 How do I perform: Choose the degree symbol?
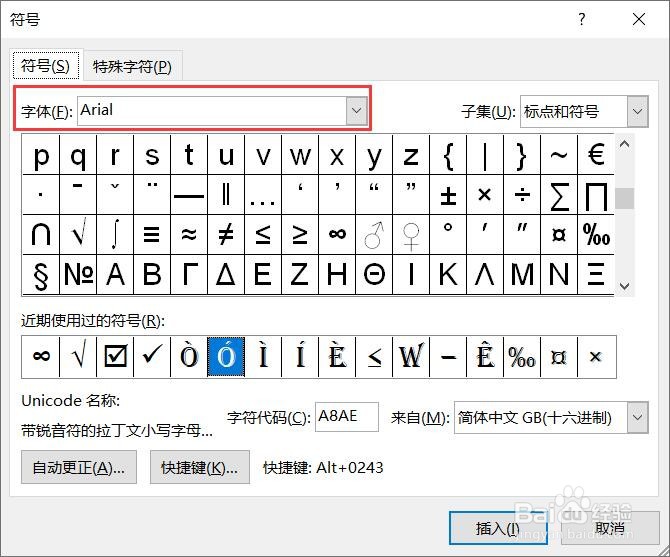click(x=448, y=235)
